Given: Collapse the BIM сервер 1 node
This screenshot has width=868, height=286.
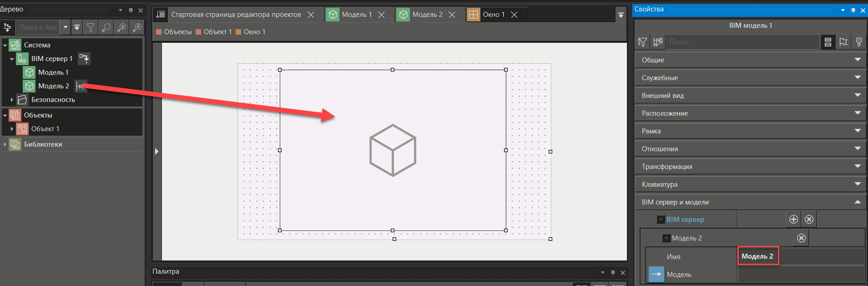Looking at the screenshot, I should point(12,59).
